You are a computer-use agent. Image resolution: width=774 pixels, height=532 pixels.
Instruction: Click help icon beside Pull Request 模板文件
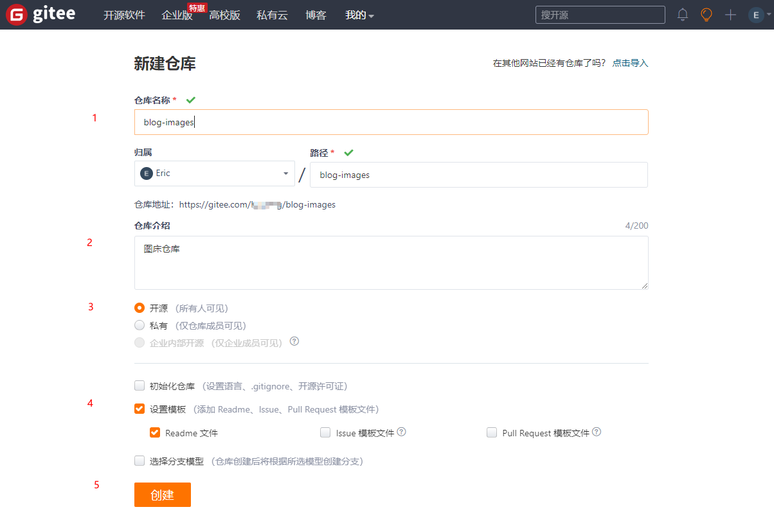pos(597,432)
